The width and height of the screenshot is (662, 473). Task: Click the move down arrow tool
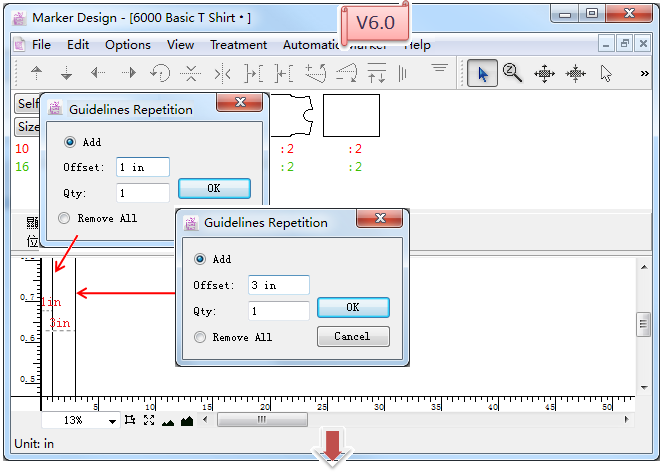coord(67,73)
